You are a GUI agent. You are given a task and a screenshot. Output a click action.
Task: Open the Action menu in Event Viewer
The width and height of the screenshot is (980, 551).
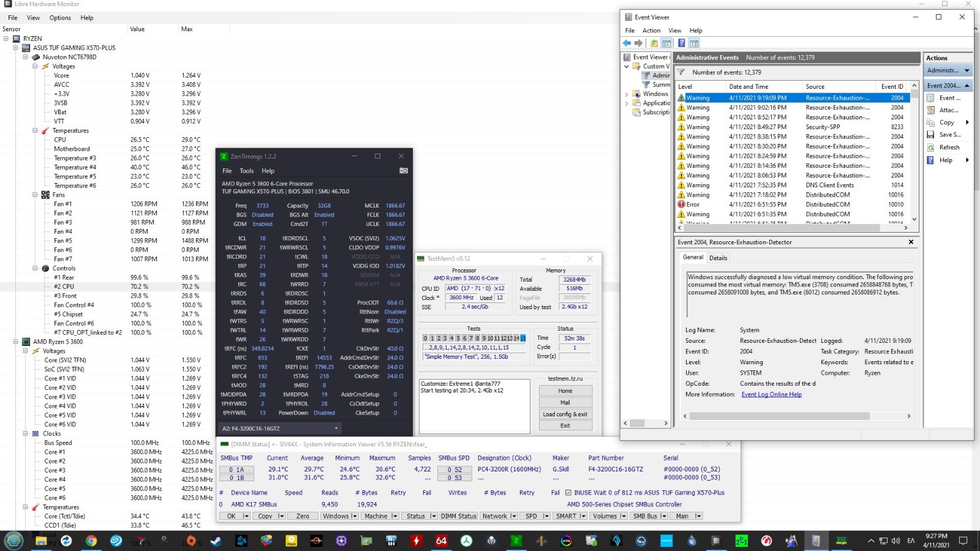(651, 31)
